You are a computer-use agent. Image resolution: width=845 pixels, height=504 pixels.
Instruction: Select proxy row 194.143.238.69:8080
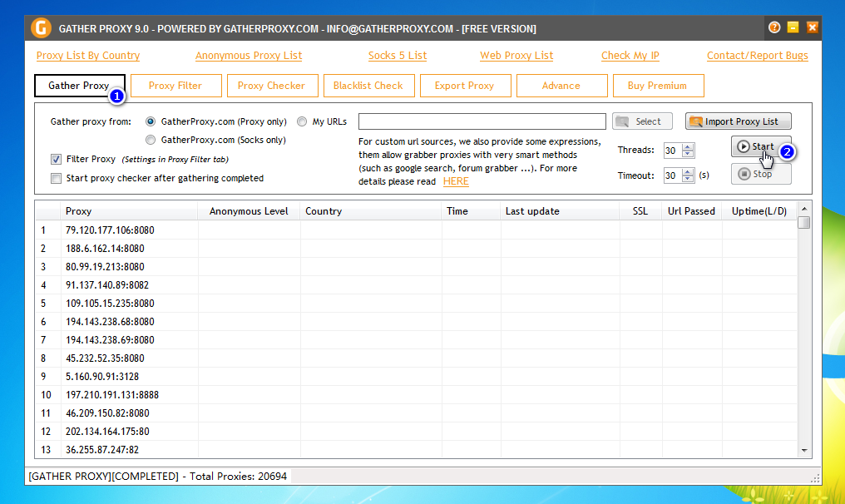point(416,340)
